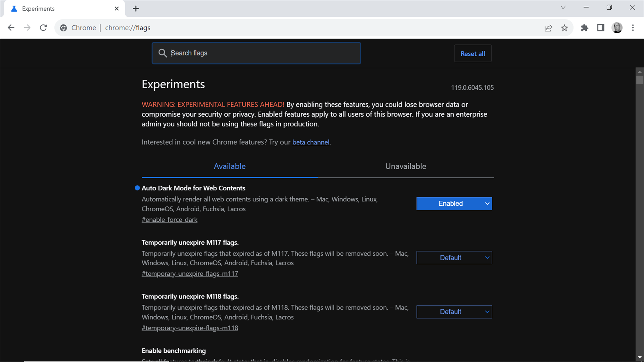Click the vertical scrollbar thumb

pos(640,80)
